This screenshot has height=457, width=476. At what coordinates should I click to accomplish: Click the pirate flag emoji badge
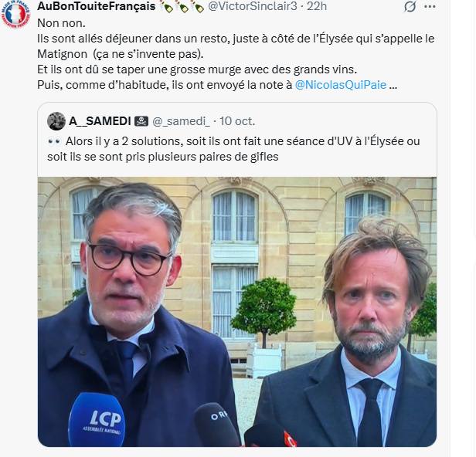pyautogui.click(x=141, y=121)
